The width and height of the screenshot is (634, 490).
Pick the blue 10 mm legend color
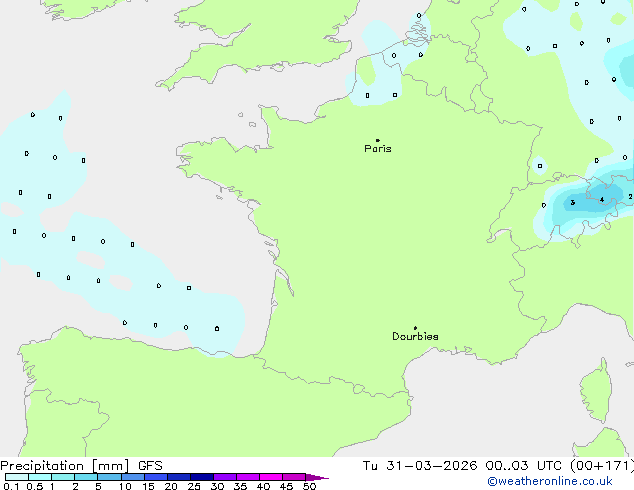(x=132, y=477)
